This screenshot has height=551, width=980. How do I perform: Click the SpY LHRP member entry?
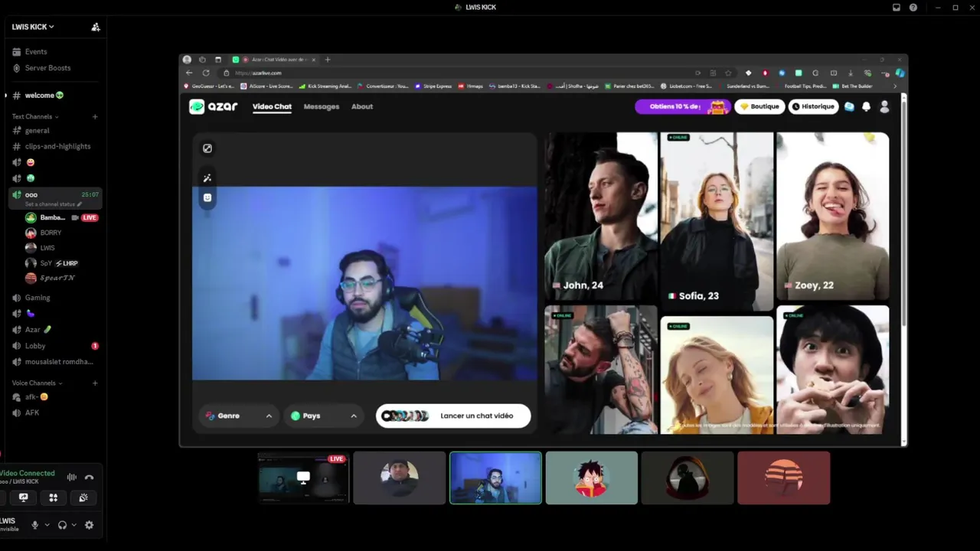click(61, 263)
